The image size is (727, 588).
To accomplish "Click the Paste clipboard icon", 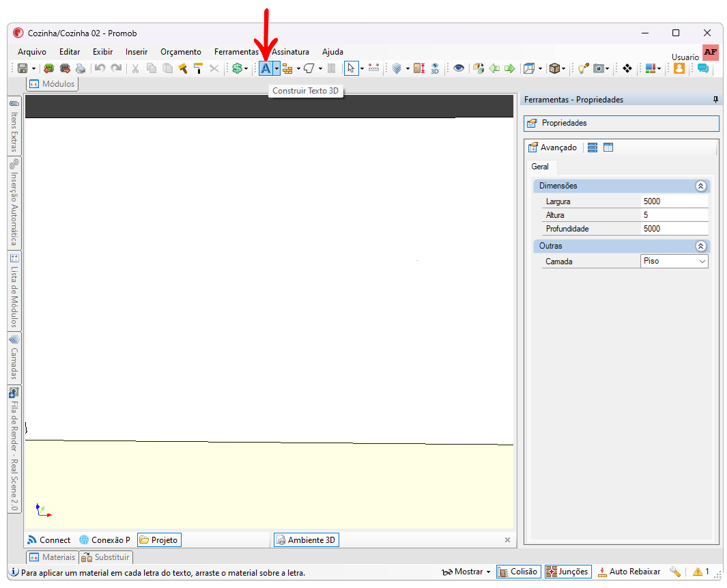I will click(x=167, y=68).
